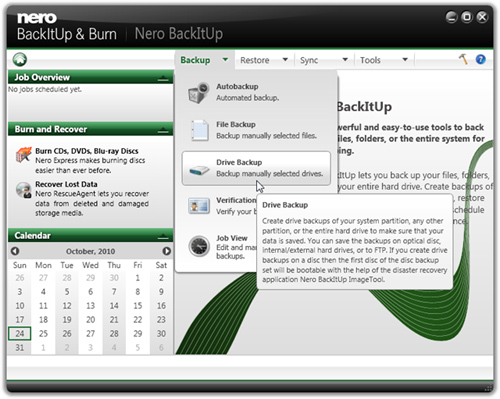
Task: Expand the Backup dropdown arrow
Action: (x=225, y=60)
